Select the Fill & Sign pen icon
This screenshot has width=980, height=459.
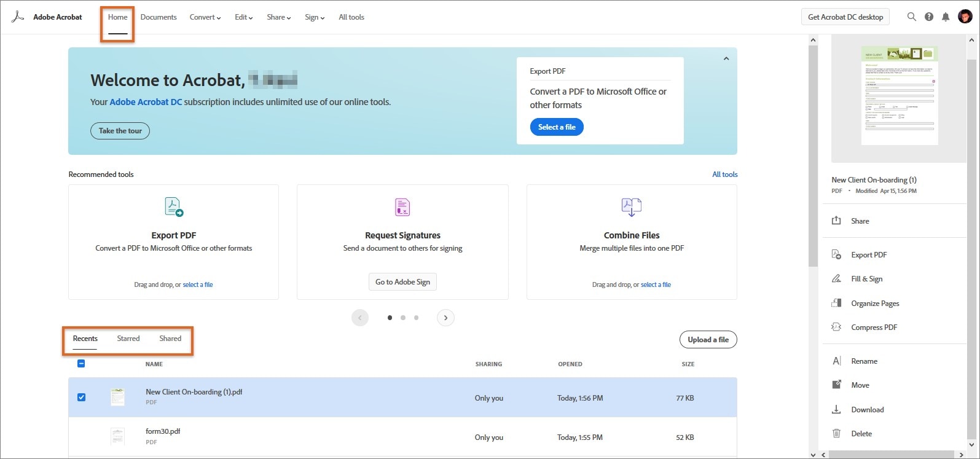(836, 279)
